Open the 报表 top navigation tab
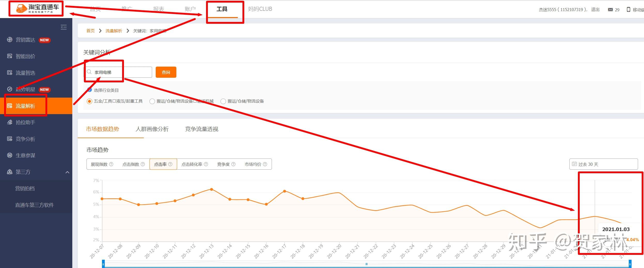644x268 pixels. pos(159,9)
